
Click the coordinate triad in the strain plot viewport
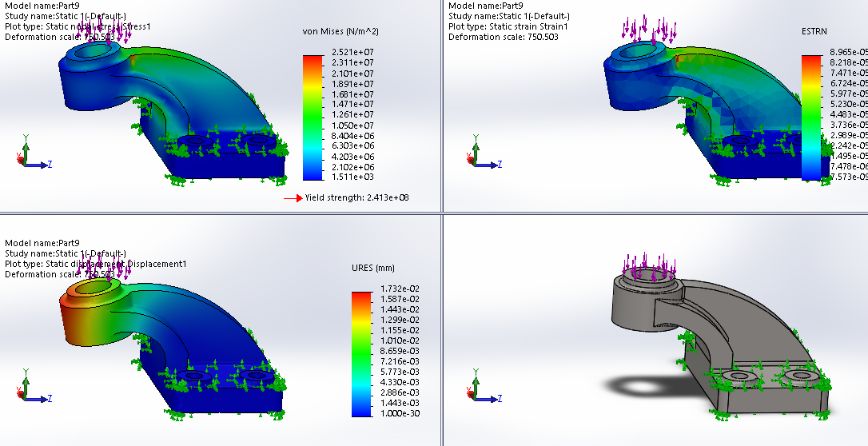[x=484, y=152]
